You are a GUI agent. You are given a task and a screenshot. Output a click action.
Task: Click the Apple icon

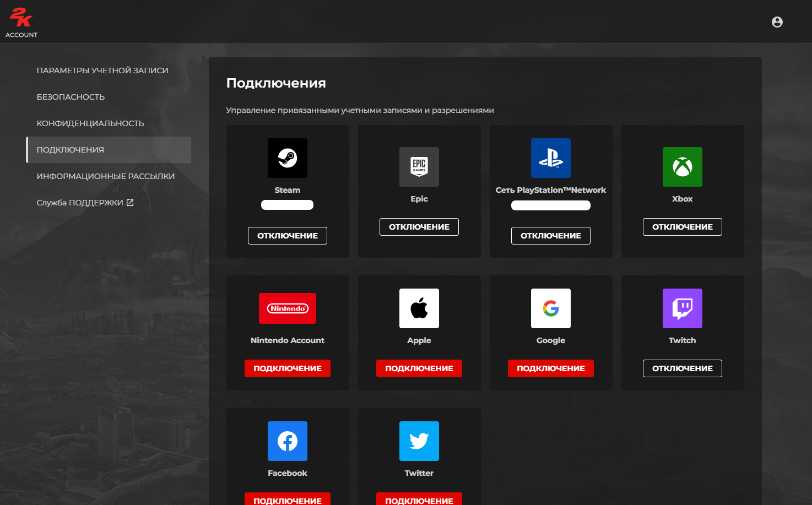[x=419, y=308]
